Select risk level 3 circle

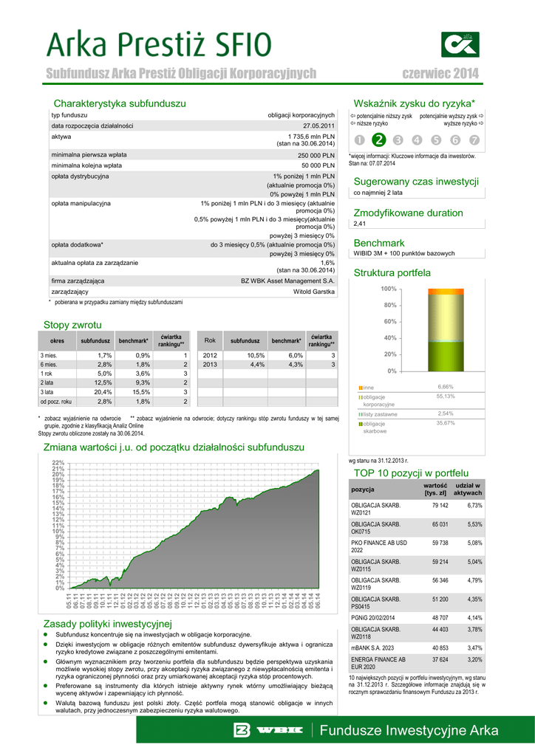point(398,140)
